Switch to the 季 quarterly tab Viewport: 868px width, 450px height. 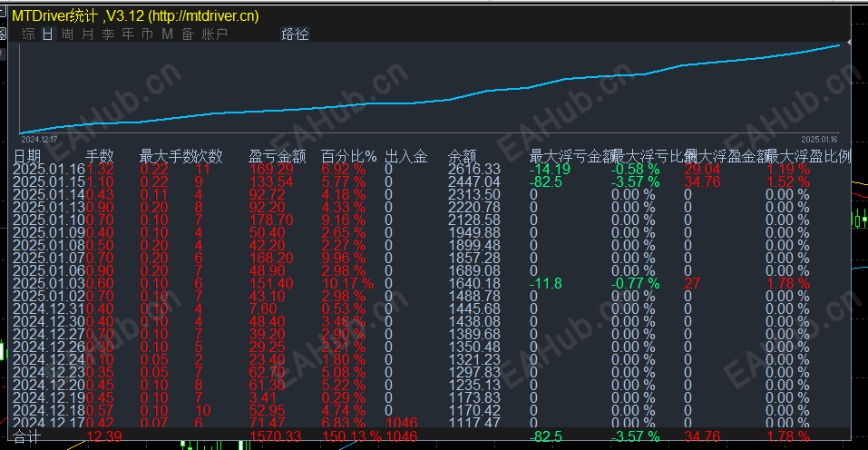[x=108, y=34]
